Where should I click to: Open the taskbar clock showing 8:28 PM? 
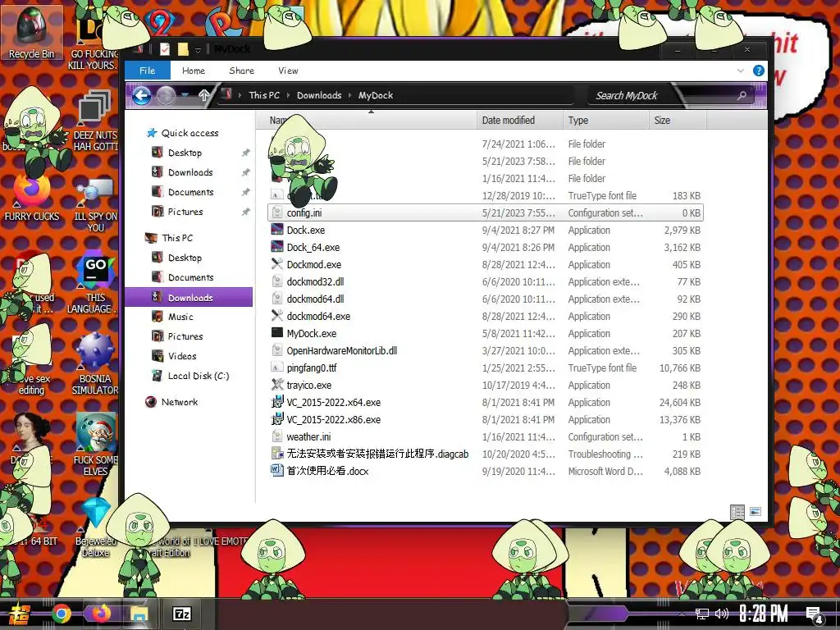pyautogui.click(x=764, y=614)
